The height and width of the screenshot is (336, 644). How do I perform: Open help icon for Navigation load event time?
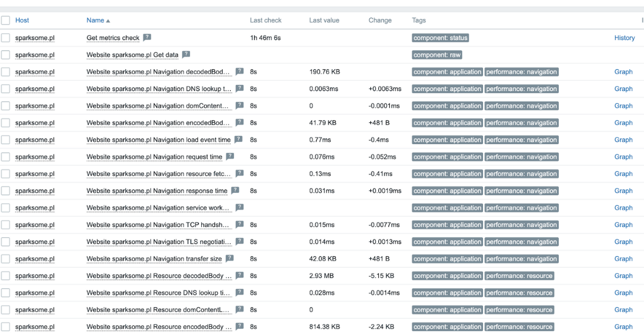point(238,140)
